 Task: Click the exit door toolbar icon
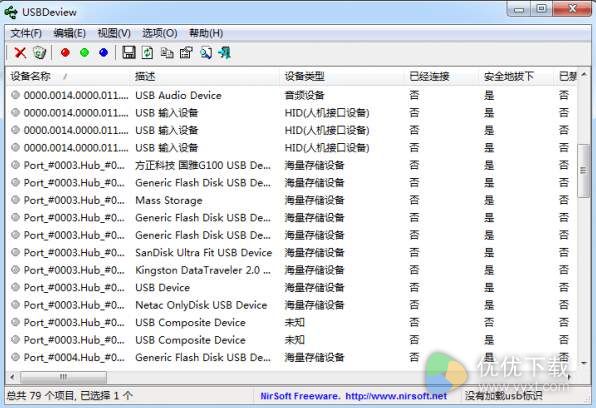pyautogui.click(x=225, y=52)
